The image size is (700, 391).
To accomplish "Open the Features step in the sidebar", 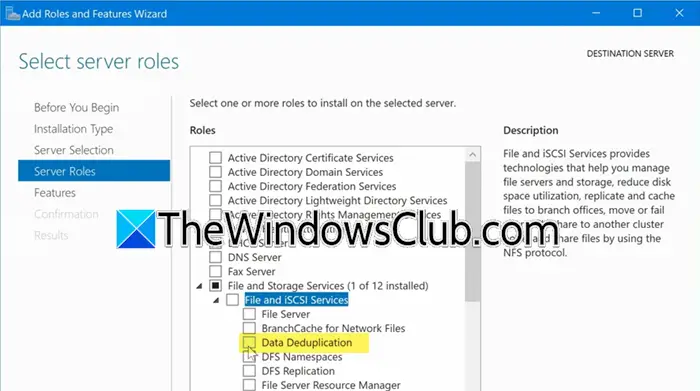I will click(55, 193).
